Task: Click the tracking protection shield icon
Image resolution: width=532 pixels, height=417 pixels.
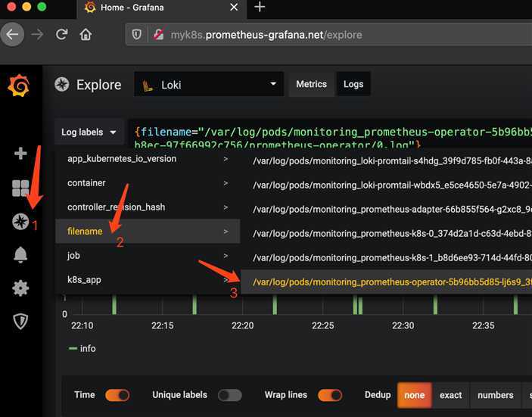Action: point(137,34)
